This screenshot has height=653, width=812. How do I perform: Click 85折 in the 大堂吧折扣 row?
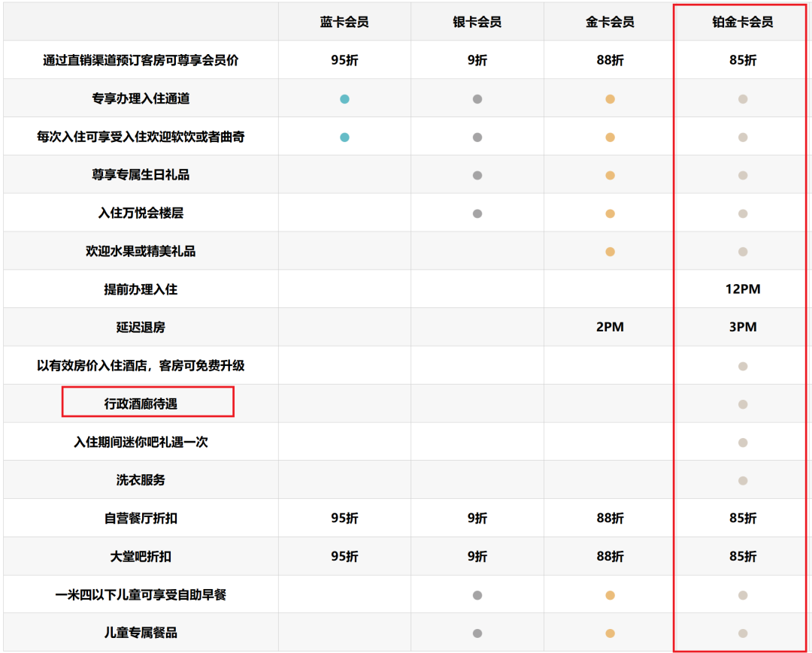(x=743, y=557)
